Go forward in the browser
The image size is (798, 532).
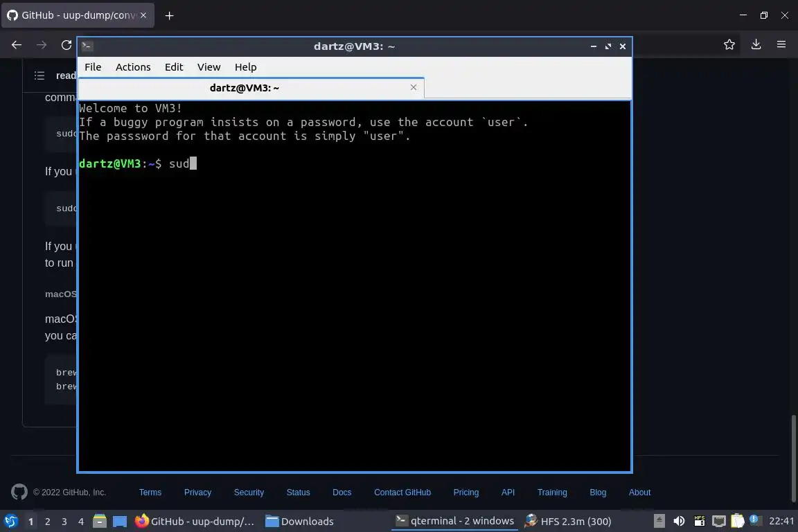42,45
